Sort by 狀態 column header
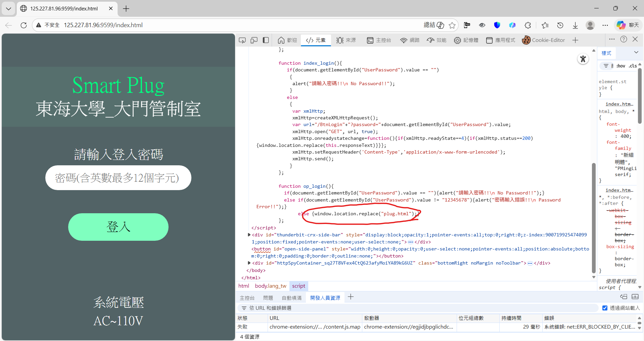The height and width of the screenshot is (341, 644). tap(251, 318)
